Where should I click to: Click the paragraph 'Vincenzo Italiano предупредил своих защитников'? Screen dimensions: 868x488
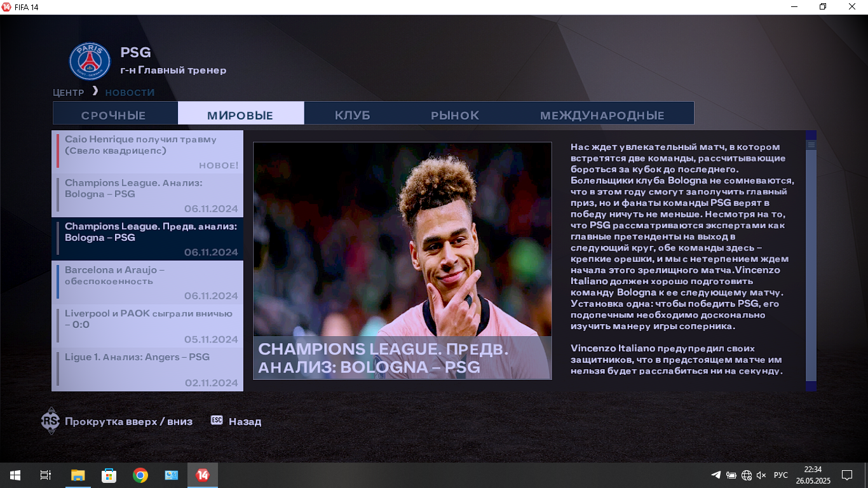click(x=676, y=360)
